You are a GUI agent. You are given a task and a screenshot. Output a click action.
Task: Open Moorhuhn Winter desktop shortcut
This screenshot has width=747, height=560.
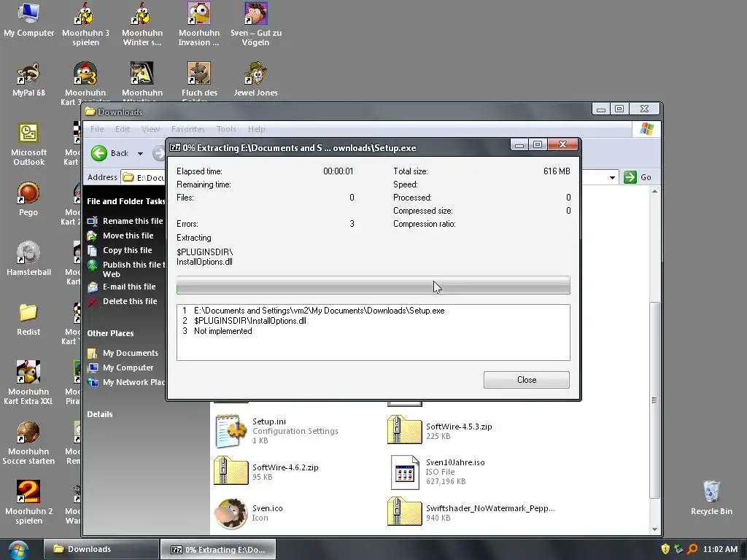[x=142, y=24]
